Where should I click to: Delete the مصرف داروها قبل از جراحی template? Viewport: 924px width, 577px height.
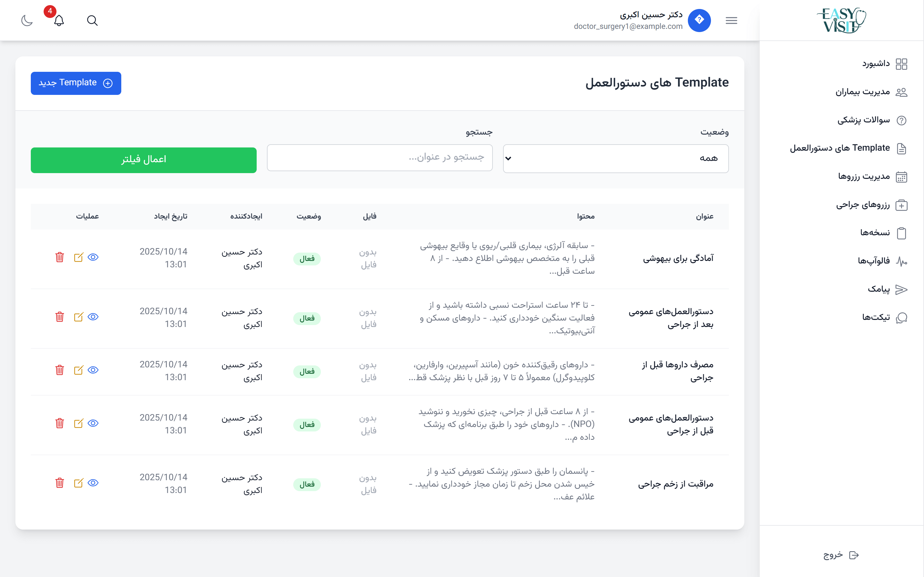tap(60, 370)
